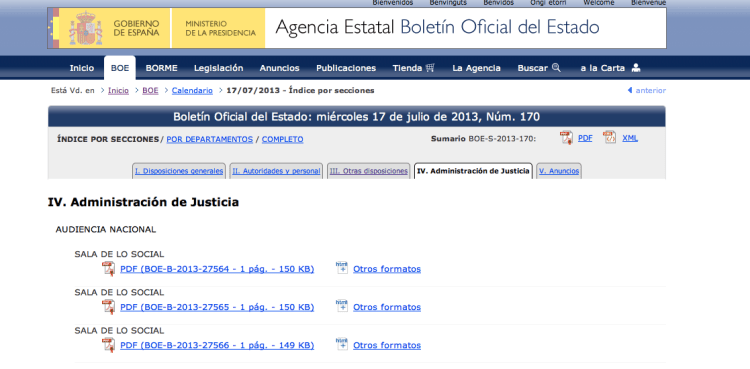Open the Sumario XML icon
Viewport: 750px width, 369px height.
(x=609, y=138)
